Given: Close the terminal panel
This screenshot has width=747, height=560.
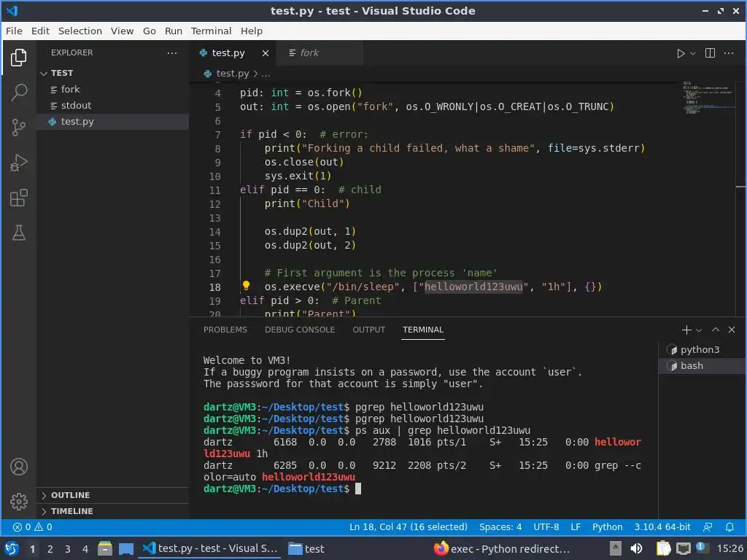Looking at the screenshot, I should (732, 330).
